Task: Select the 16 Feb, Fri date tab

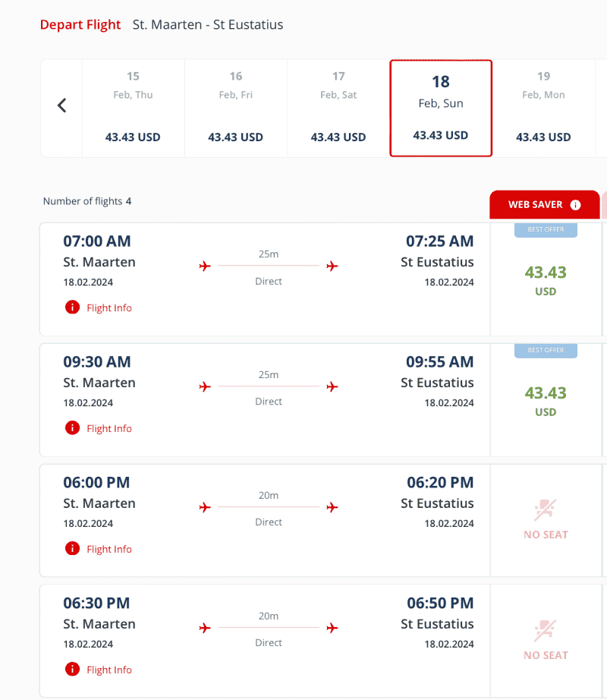Action: coord(236,107)
